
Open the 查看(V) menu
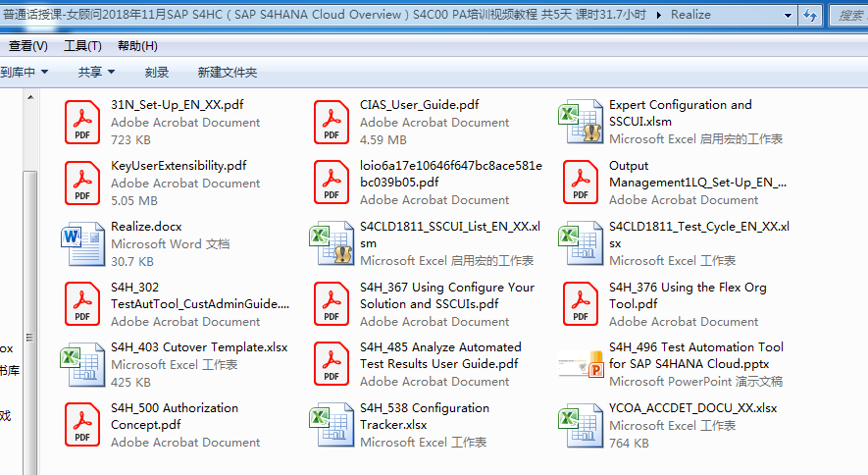(27, 46)
